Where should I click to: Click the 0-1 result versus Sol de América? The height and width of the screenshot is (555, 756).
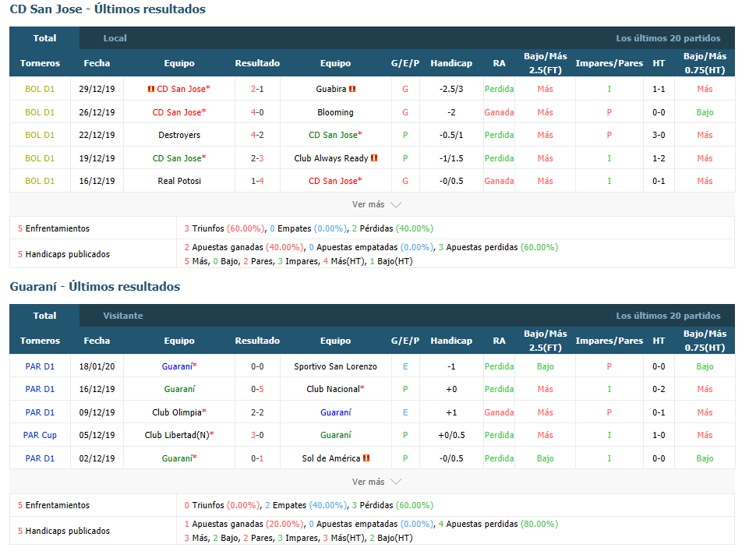pyautogui.click(x=257, y=458)
